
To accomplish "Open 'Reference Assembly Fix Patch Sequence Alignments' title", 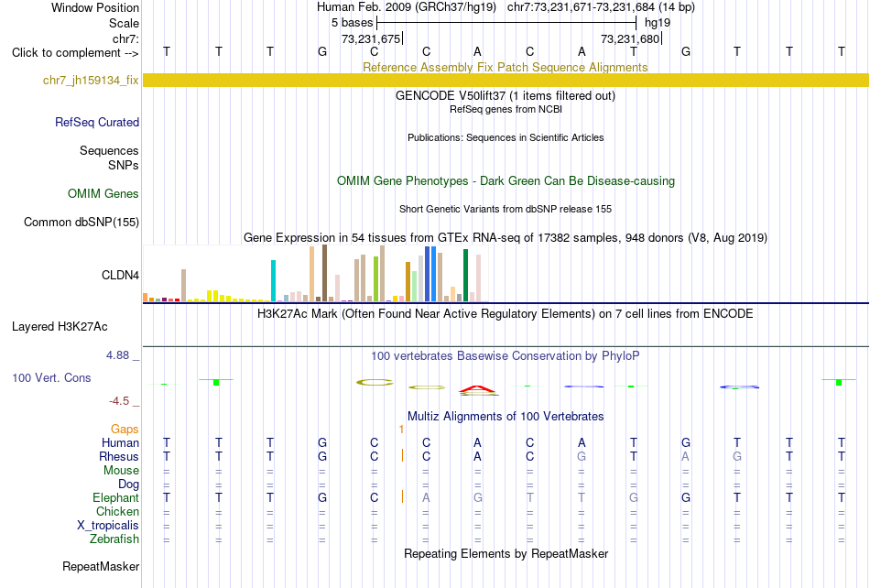I will [x=505, y=67].
